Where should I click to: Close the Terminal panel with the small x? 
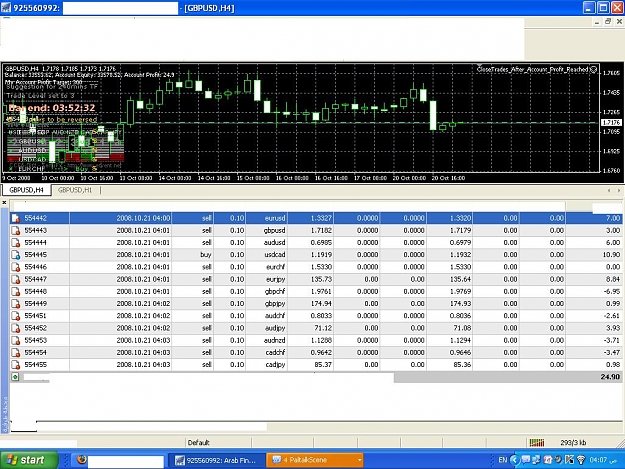[x=4, y=203]
